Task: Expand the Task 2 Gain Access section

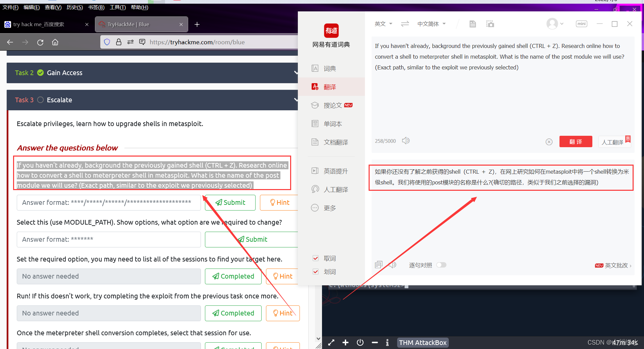Action: (x=152, y=73)
